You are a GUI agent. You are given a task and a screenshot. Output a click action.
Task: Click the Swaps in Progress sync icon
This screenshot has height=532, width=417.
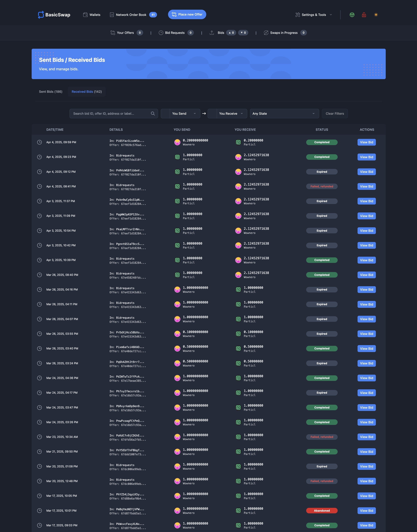[x=266, y=32]
